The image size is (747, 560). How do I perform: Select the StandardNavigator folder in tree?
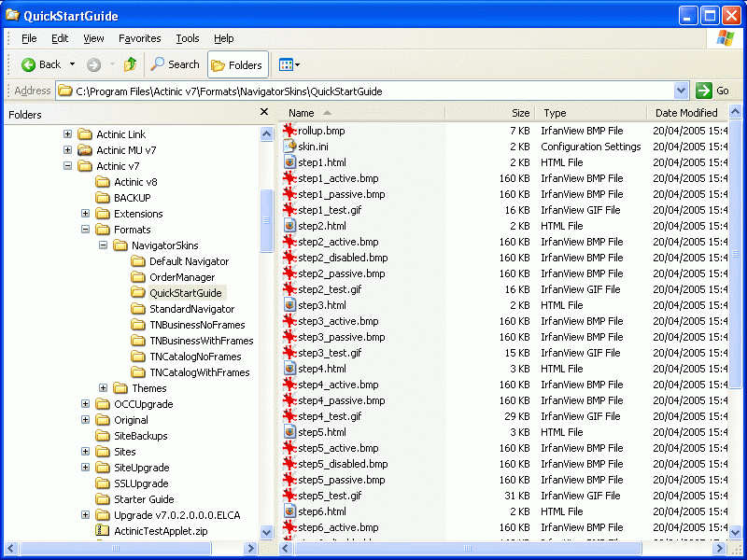[x=191, y=309]
